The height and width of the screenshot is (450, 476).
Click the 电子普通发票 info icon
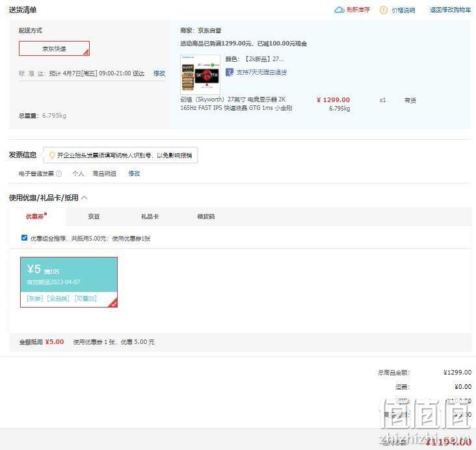tap(59, 174)
